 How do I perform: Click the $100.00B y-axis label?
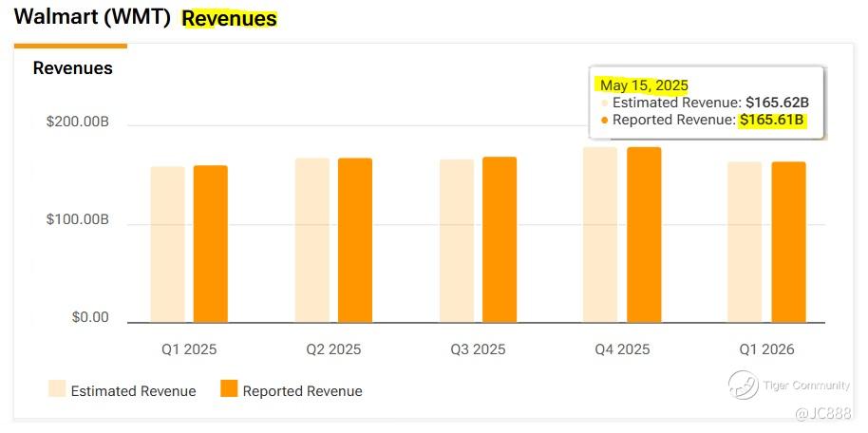point(78,219)
